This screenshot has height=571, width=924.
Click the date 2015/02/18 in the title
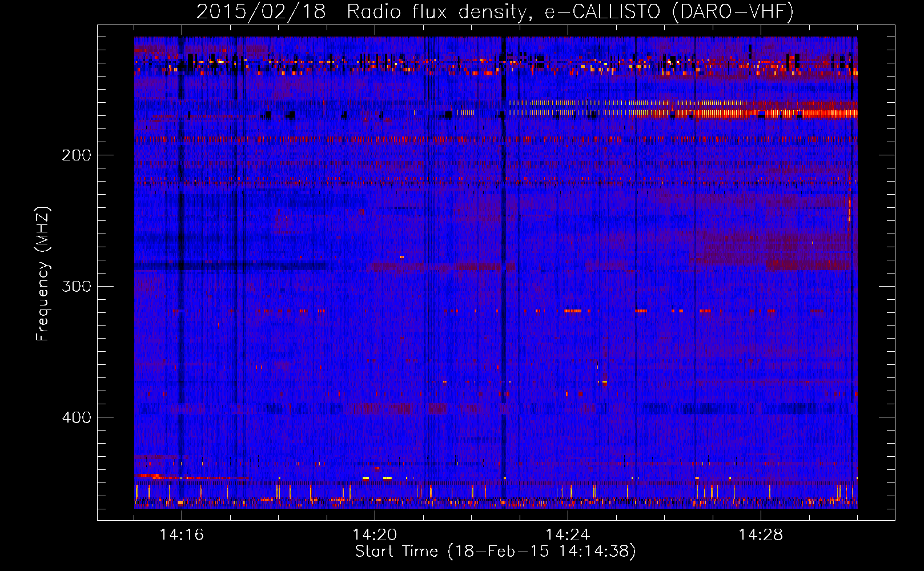click(x=261, y=11)
